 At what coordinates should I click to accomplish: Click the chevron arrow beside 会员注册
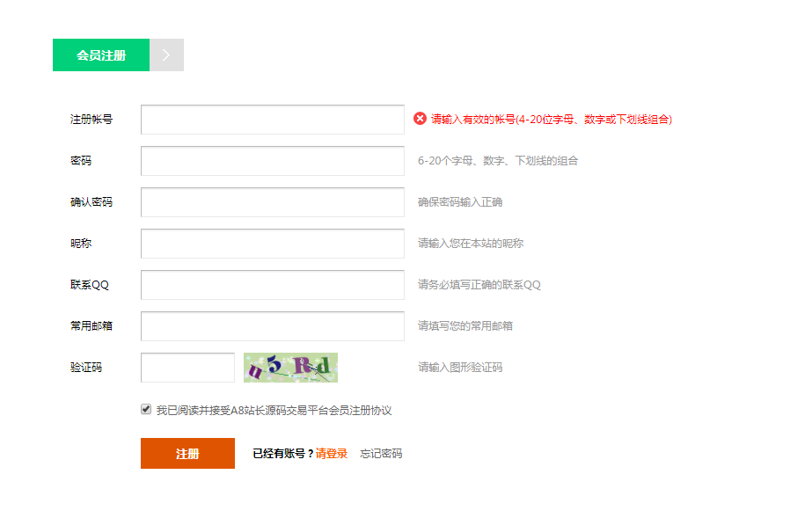166,55
